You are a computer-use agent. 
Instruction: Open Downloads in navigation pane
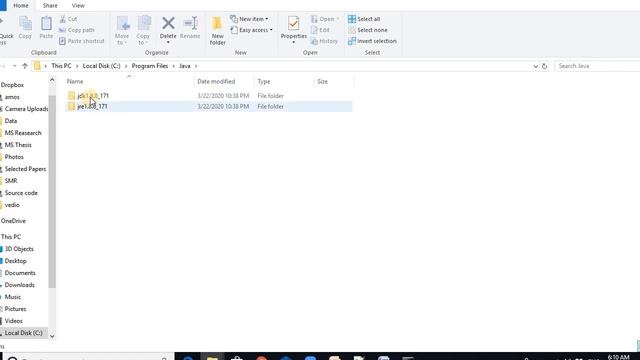pos(20,285)
